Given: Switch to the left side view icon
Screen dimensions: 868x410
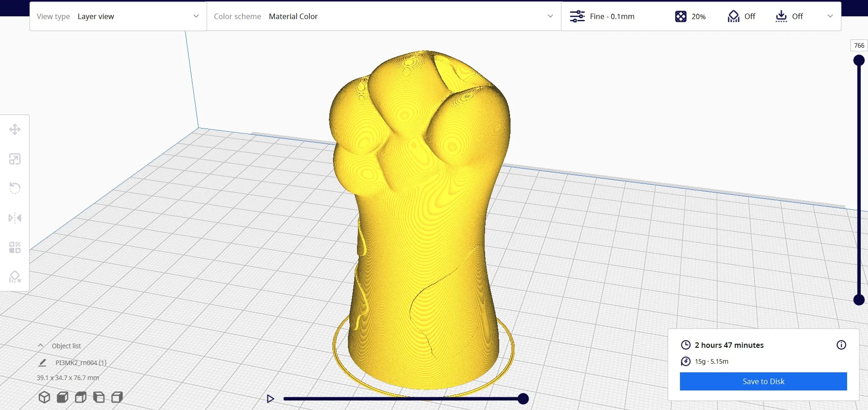Looking at the screenshot, I should click(99, 397).
